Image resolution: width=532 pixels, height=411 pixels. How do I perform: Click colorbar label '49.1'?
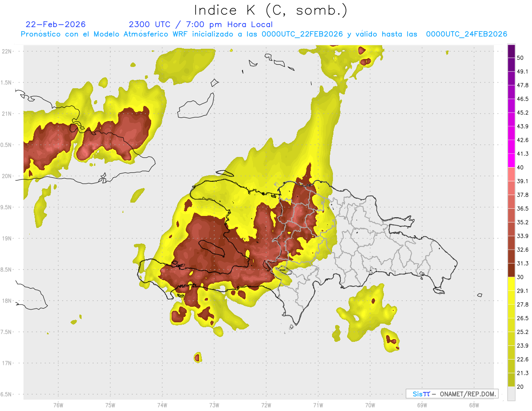[522, 71]
